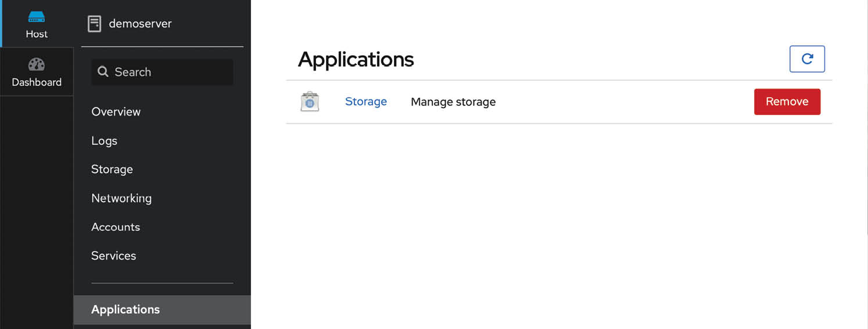Click the server icon beside demoserver

(x=94, y=24)
